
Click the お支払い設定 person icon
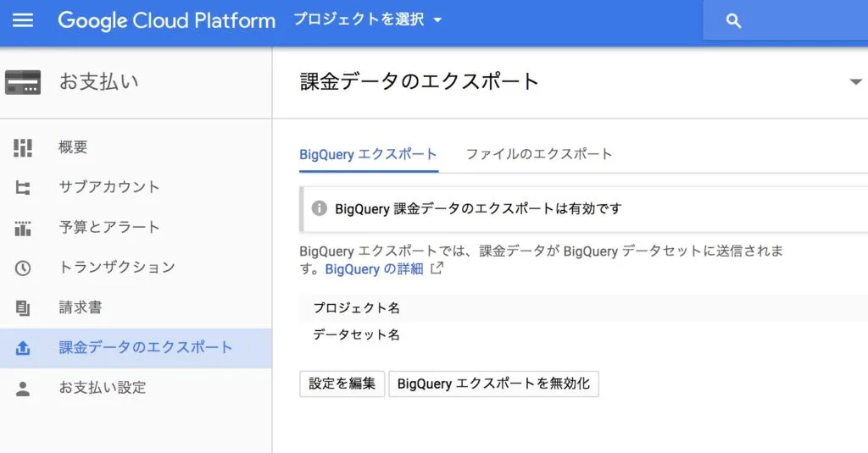click(x=23, y=389)
